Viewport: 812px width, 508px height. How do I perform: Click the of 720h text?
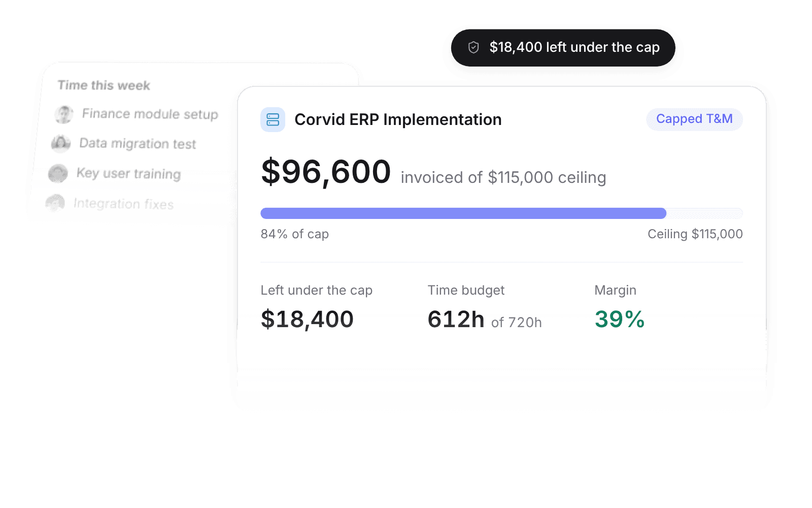coord(517,323)
